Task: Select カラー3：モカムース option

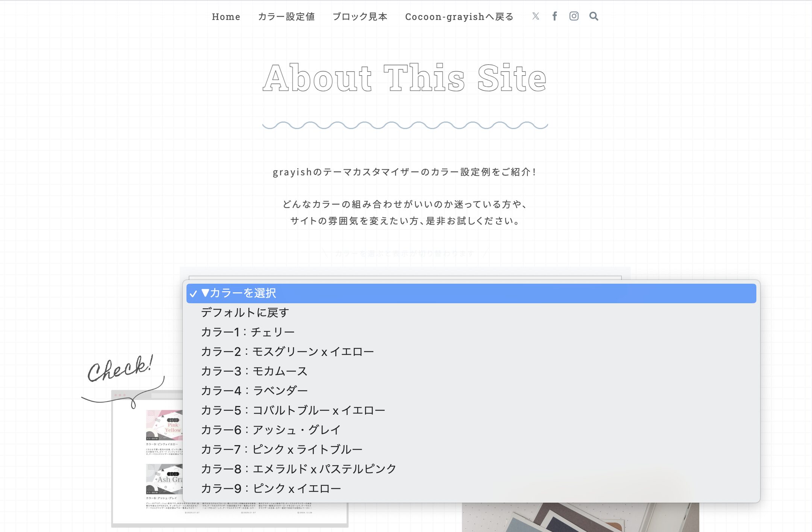Action: click(471, 371)
